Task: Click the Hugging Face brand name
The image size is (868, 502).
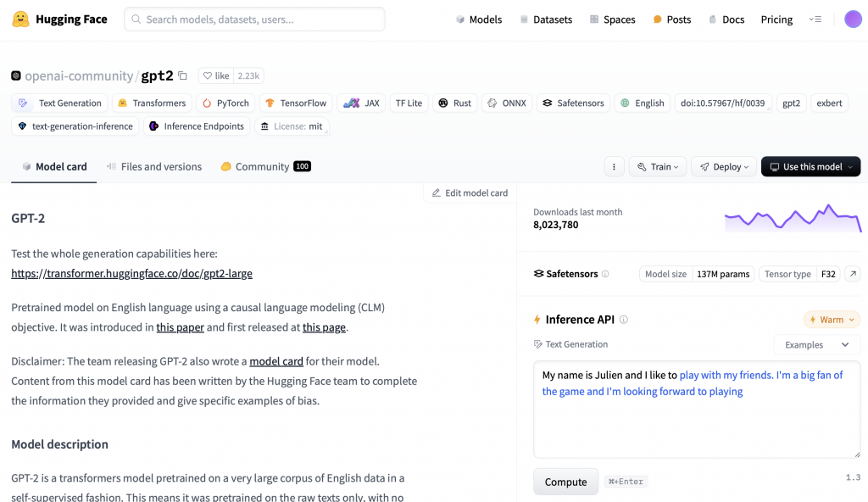Action: (x=71, y=20)
